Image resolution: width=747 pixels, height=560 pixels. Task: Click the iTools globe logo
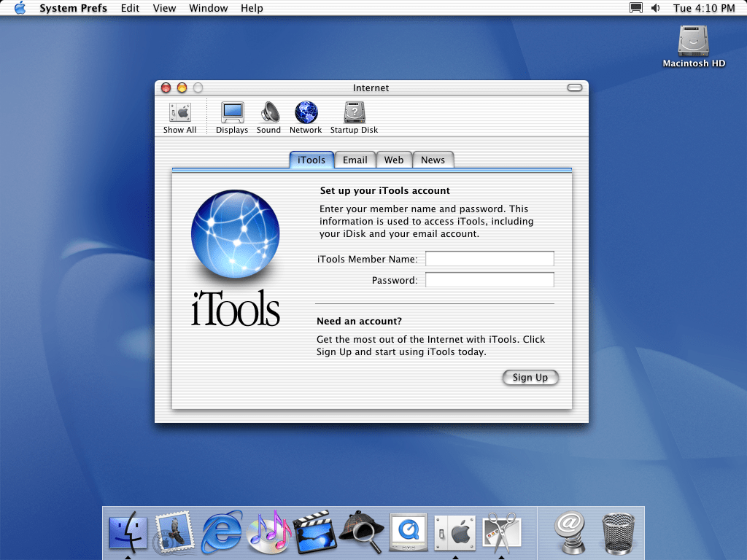pos(236,234)
